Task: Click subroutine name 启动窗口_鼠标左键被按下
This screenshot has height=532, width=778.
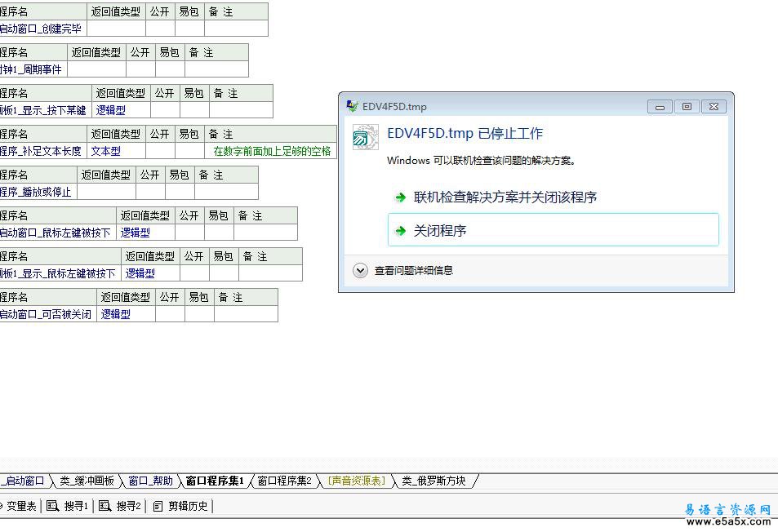Action: coord(56,232)
